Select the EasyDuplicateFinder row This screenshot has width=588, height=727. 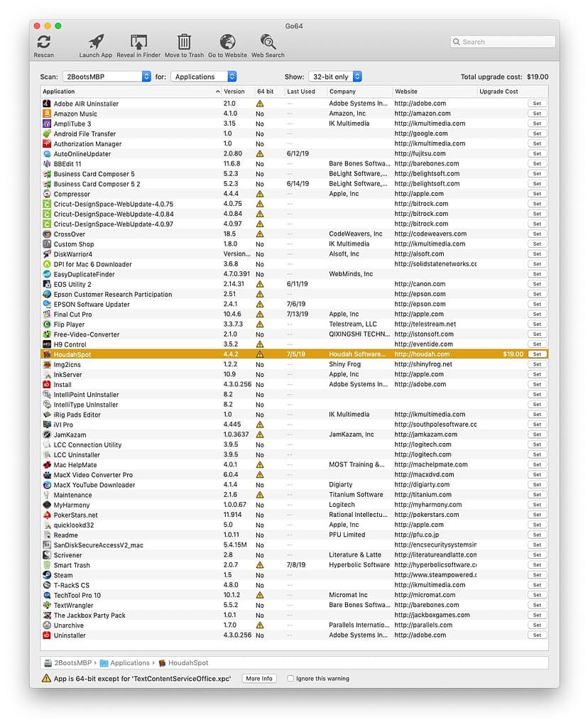point(294,274)
